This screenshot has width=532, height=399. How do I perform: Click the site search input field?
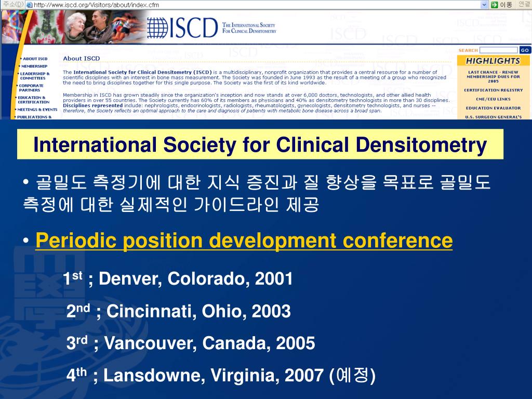click(498, 50)
